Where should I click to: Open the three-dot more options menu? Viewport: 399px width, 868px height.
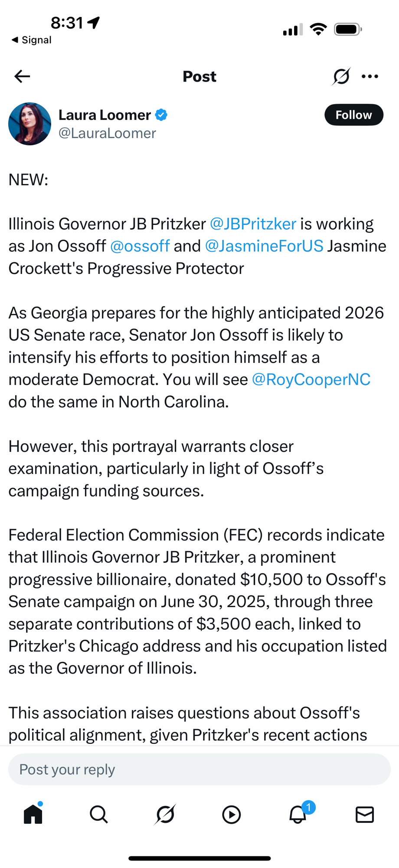[370, 76]
